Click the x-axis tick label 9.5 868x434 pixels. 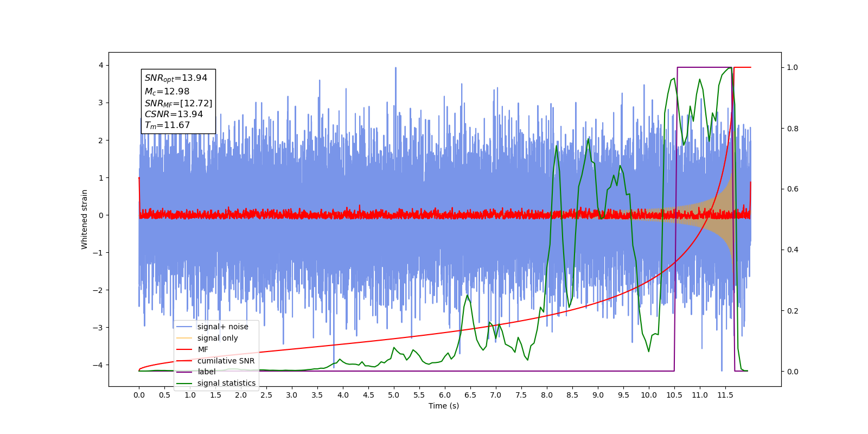pyautogui.click(x=623, y=395)
